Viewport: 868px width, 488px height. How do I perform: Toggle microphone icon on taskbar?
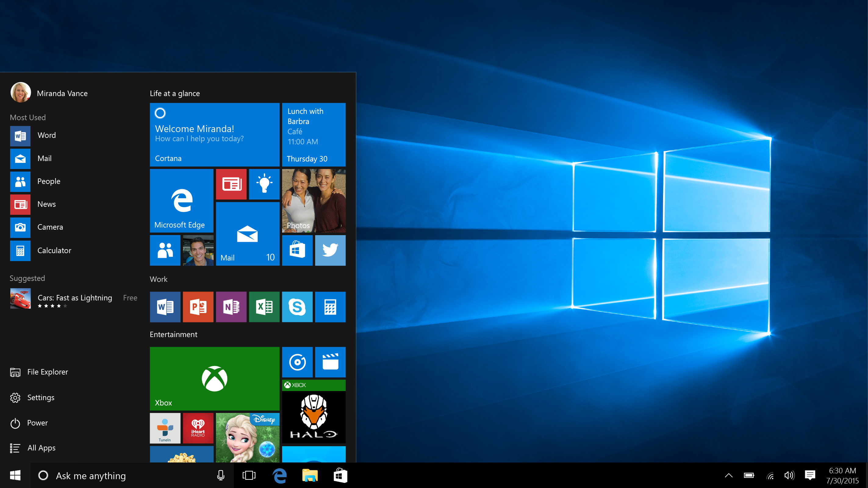click(x=221, y=475)
